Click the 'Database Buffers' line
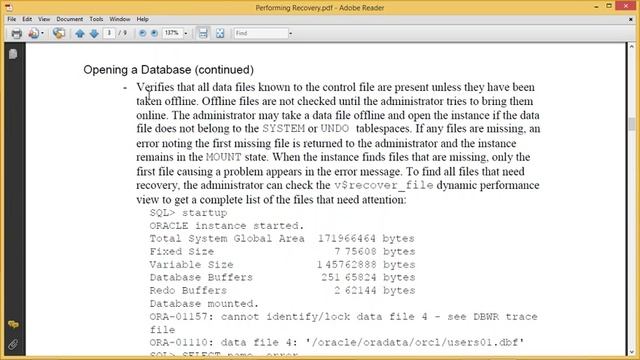This screenshot has width=640, height=360. (282, 278)
